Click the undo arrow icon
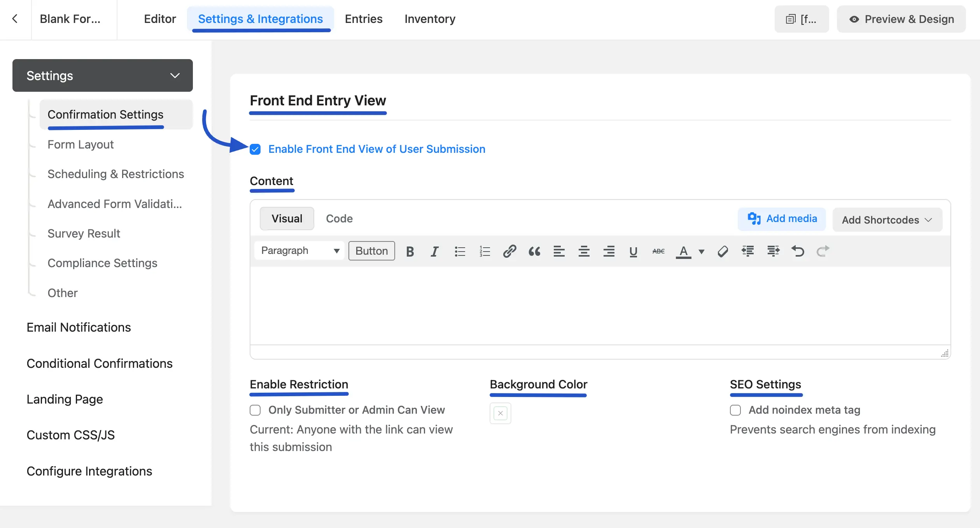The image size is (980, 528). pos(798,251)
